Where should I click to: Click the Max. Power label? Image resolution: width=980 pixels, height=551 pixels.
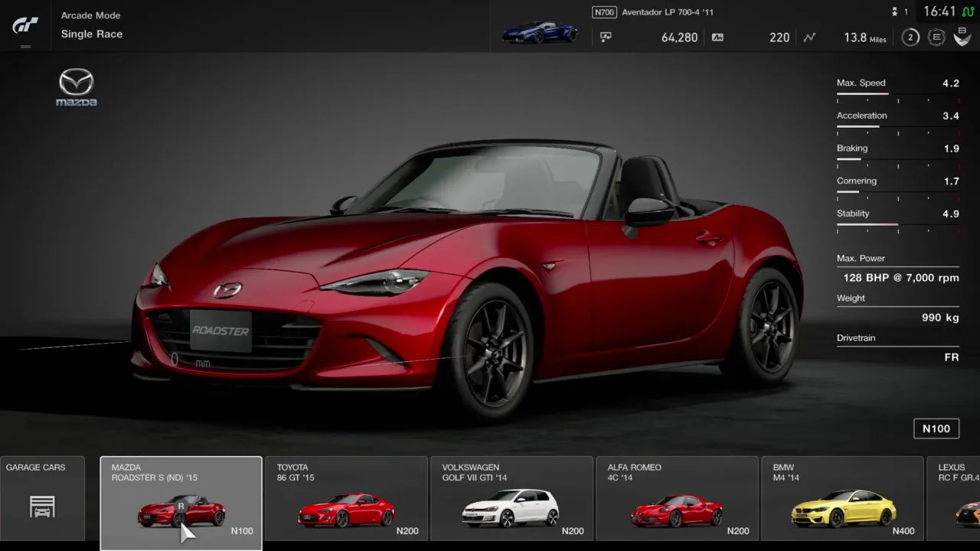[861, 259]
